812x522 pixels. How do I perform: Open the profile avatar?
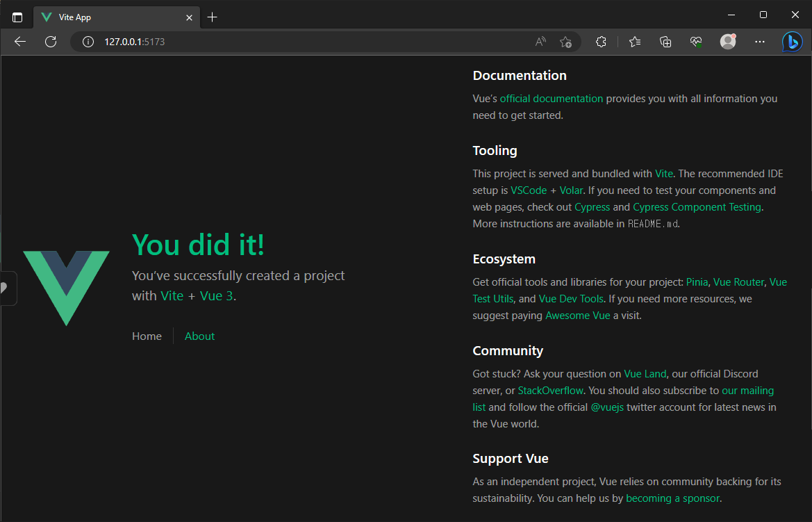728,42
